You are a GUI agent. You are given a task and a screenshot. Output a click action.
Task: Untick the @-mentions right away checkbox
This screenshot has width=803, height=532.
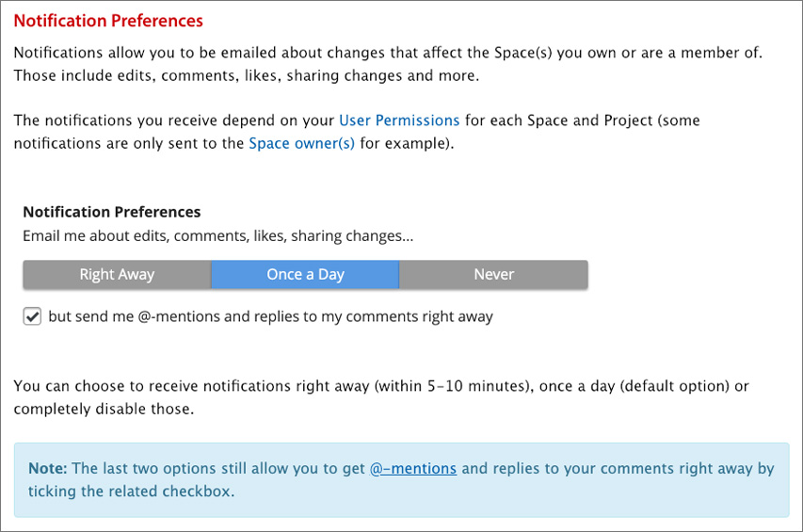(x=32, y=317)
